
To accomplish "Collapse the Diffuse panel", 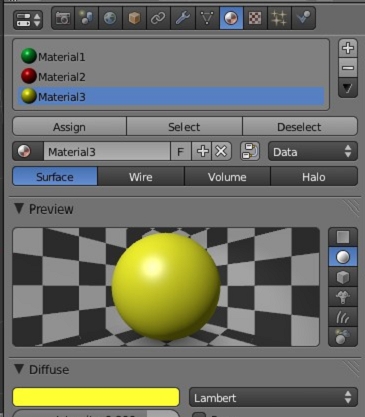I will [x=19, y=369].
